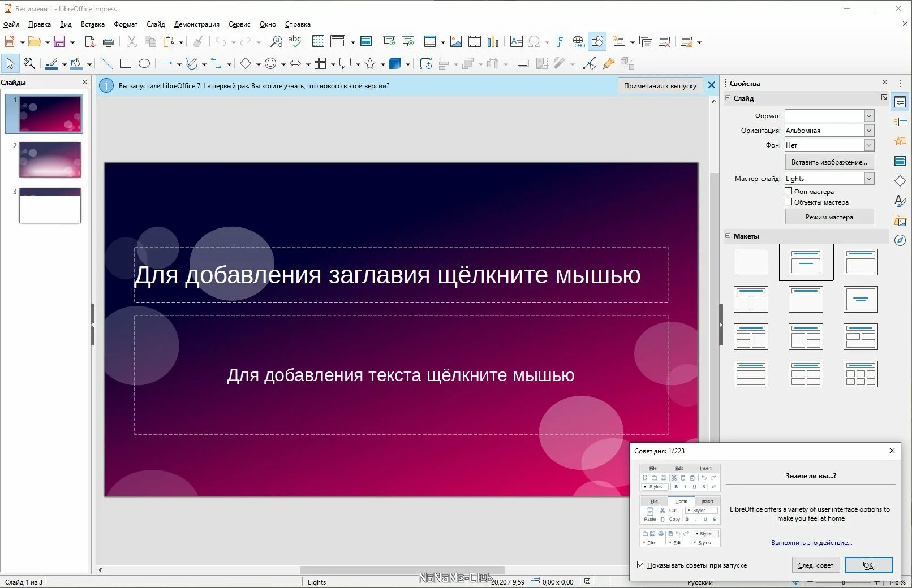
Task: Enable the Объекты мастера checkbox
Action: [788, 202]
